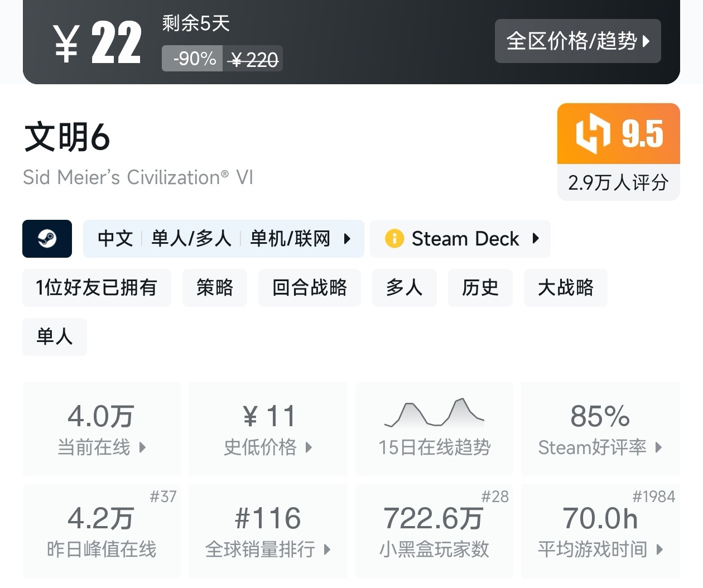The height and width of the screenshot is (588, 703).
Task: Open the current online players details
Action: pyautogui.click(x=102, y=428)
